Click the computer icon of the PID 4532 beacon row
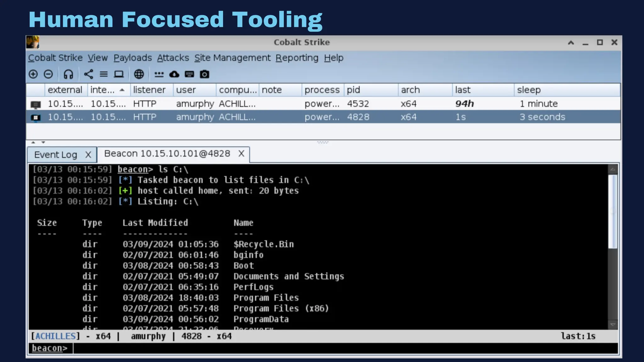Viewport: 644px width, 362px height. [x=36, y=104]
